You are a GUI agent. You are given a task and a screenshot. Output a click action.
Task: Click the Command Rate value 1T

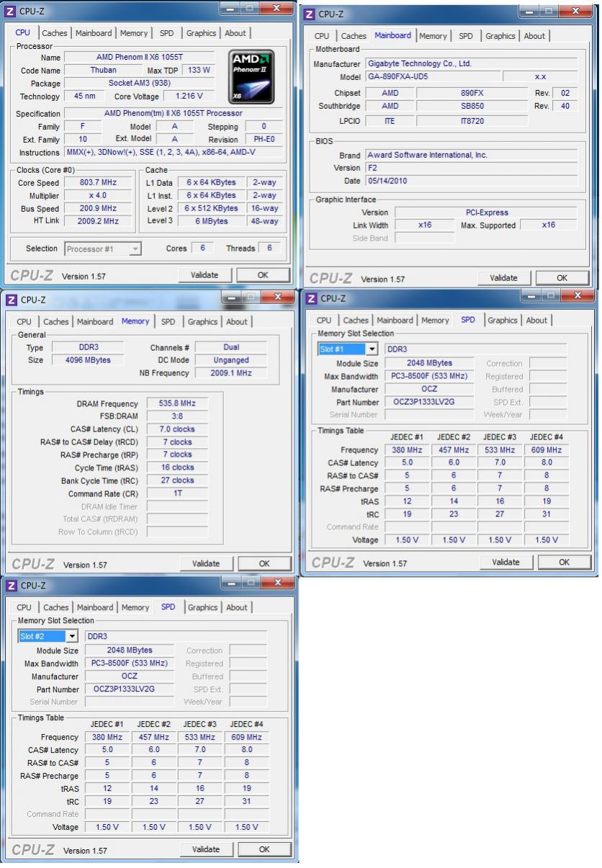[x=177, y=494]
